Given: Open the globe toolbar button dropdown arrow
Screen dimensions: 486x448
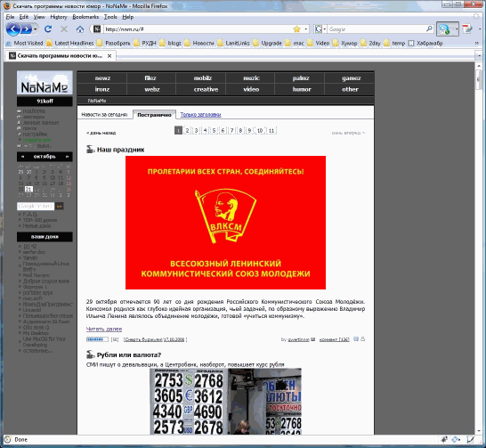Looking at the screenshot, I should (x=457, y=29).
